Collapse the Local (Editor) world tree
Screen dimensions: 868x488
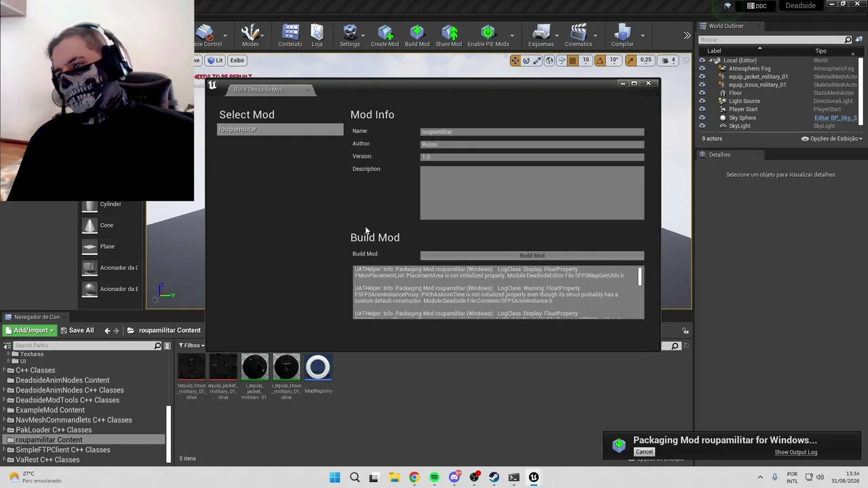point(711,60)
